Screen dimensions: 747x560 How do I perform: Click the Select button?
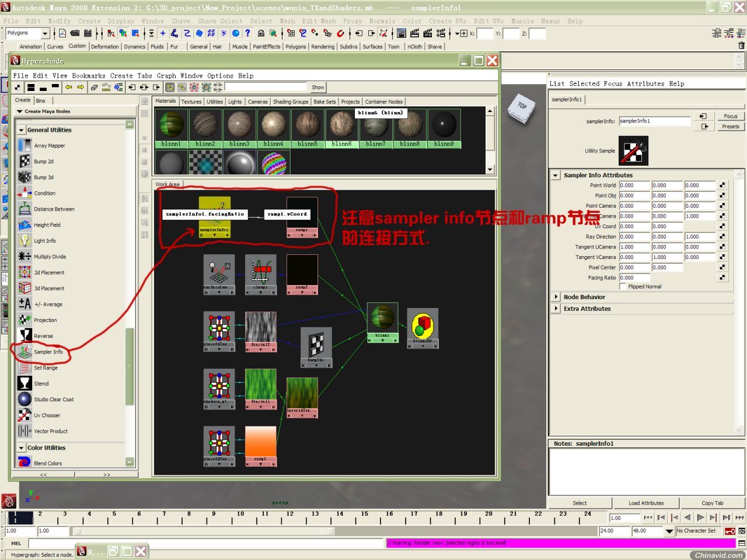(x=580, y=503)
